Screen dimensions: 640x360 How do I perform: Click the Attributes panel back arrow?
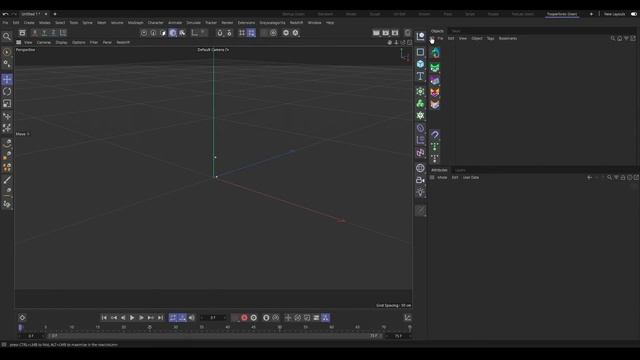589,178
